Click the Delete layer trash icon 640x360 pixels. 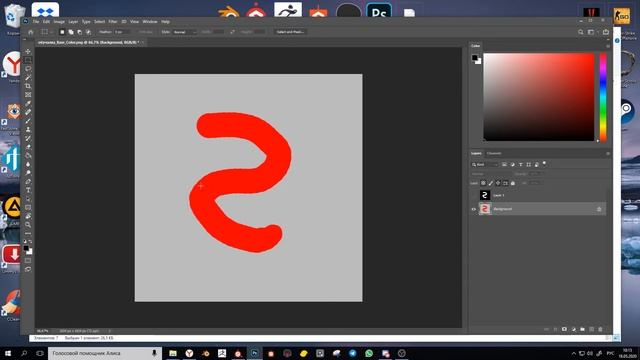click(600, 329)
